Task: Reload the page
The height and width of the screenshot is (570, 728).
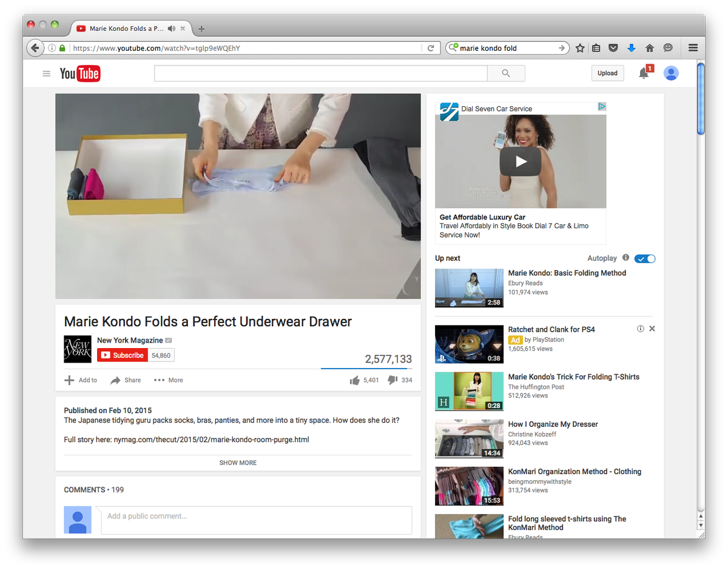Action: [x=431, y=48]
